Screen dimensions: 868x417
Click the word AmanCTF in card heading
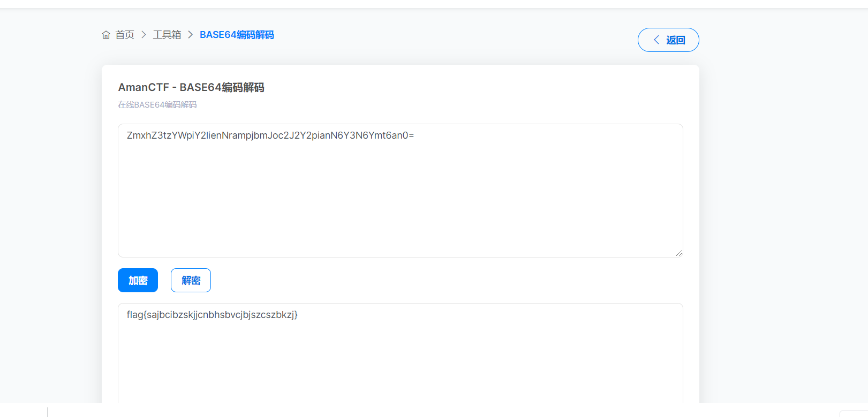tap(144, 87)
